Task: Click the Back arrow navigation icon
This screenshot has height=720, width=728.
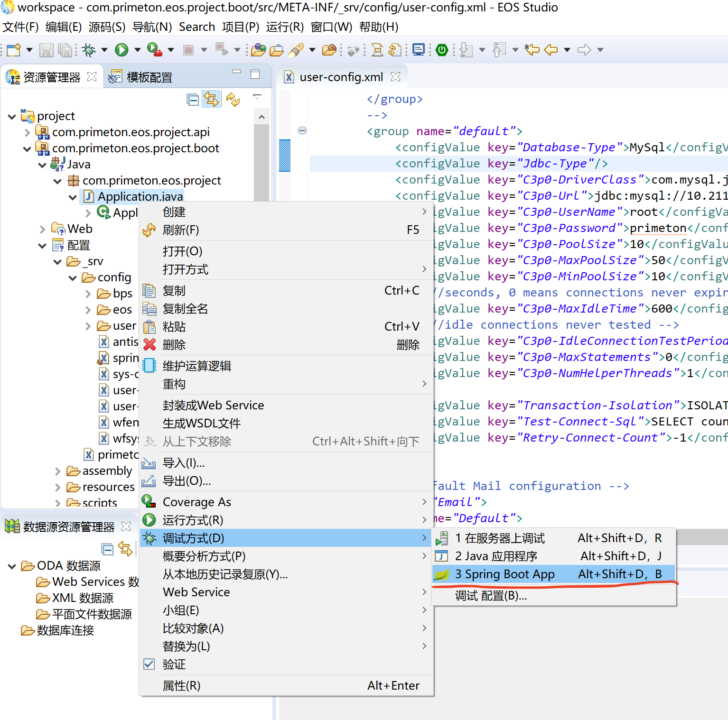Action: (551, 50)
